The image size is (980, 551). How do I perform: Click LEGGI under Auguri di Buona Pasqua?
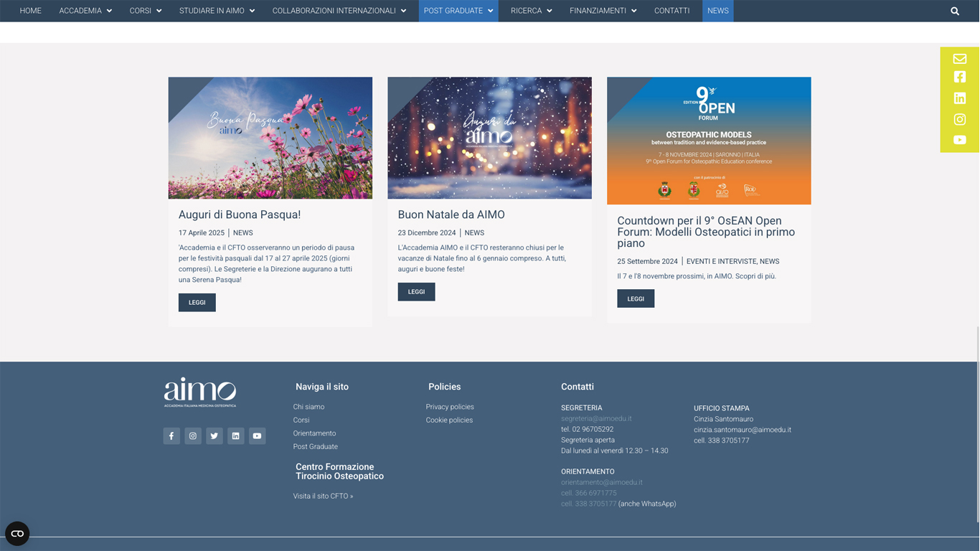point(197,303)
